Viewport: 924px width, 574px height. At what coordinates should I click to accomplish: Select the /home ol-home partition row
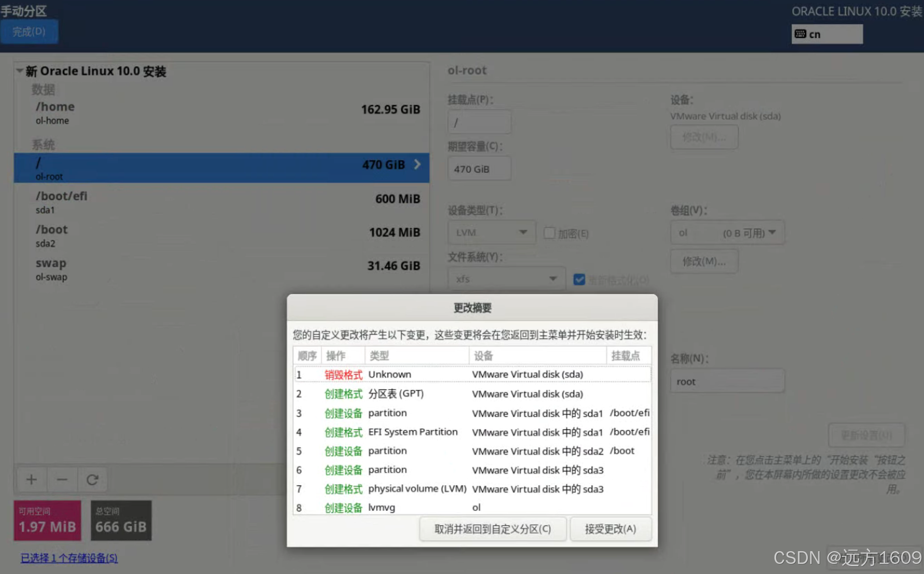pos(221,113)
